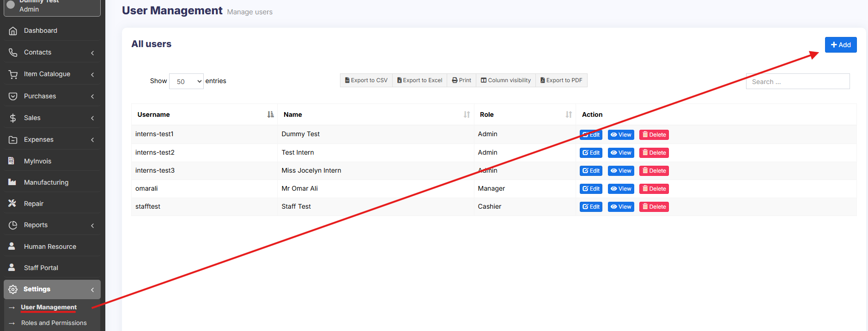Expand the Expenses submenu arrow
The image size is (868, 331).
[92, 140]
